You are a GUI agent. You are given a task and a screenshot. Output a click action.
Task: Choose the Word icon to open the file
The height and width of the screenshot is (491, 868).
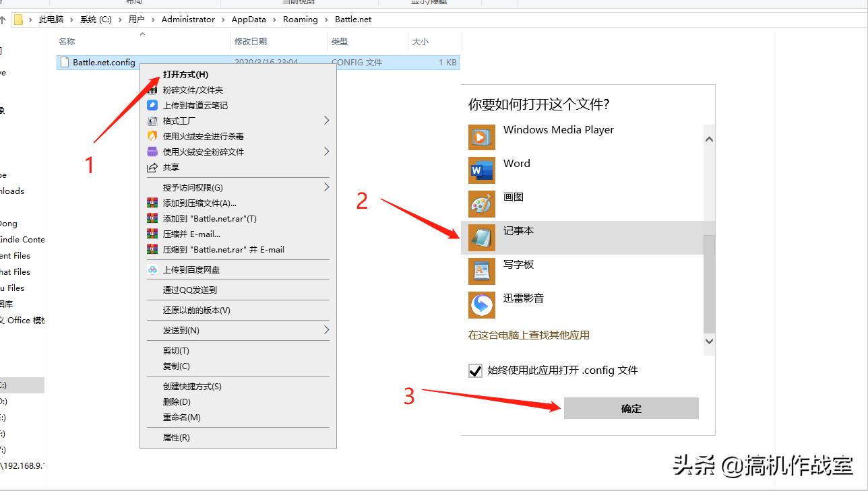(x=481, y=170)
